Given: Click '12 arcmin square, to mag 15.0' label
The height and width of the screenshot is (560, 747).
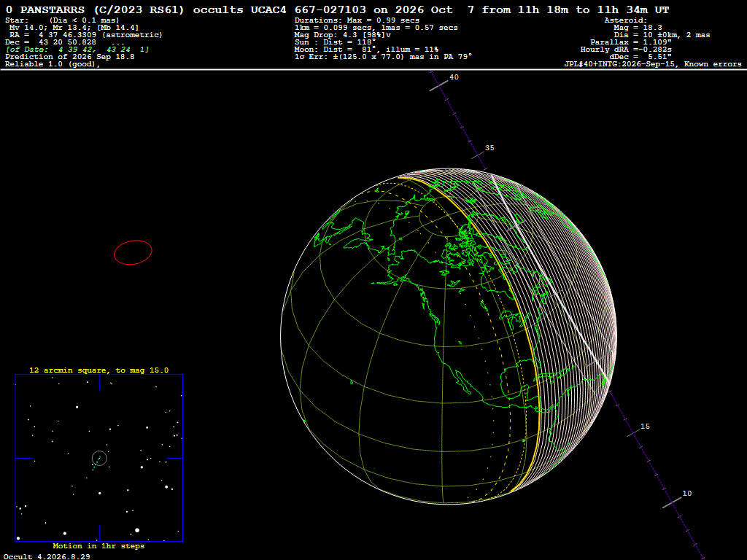Looking at the screenshot, I should pos(99,370).
